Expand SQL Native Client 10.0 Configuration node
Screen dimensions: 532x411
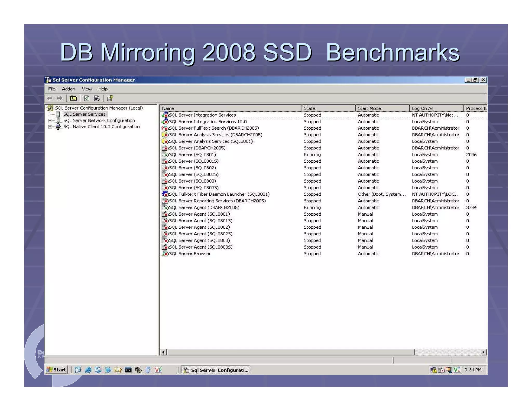coord(50,127)
